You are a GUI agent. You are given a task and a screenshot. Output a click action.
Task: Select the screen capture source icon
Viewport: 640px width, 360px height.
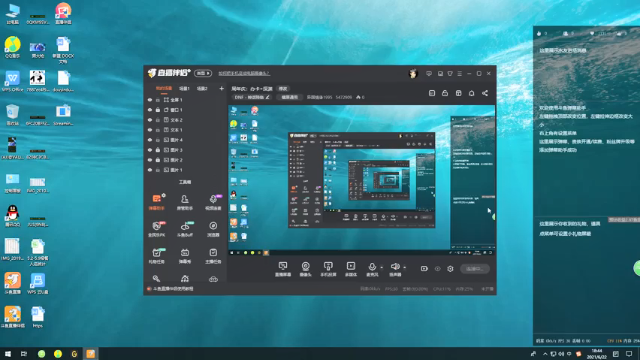(283, 266)
